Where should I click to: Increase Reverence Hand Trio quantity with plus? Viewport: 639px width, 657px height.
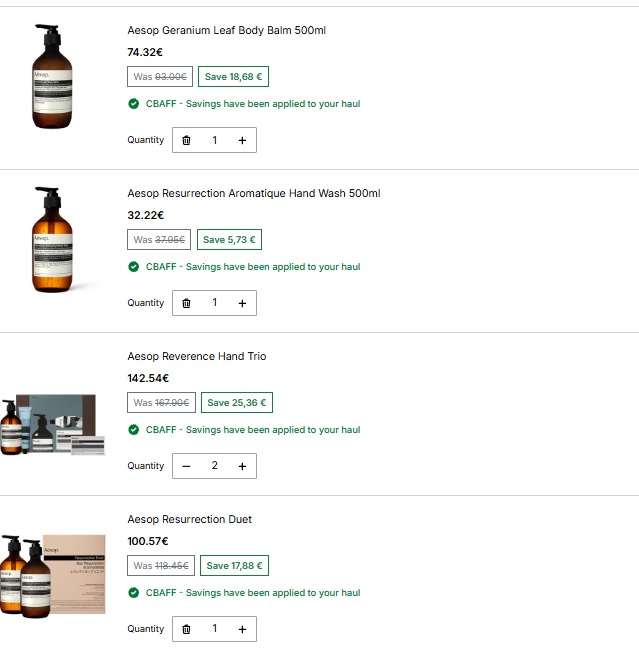[x=242, y=466]
